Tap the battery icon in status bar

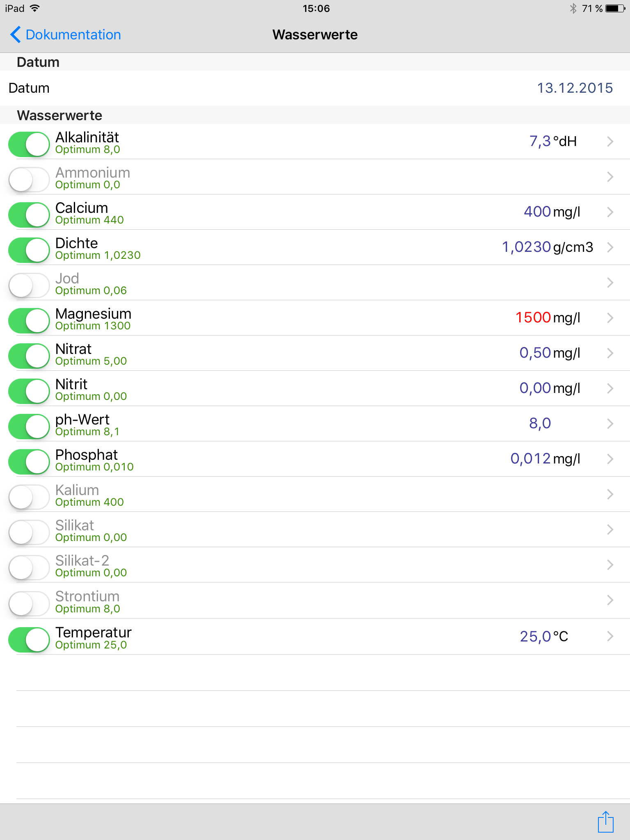614,9
